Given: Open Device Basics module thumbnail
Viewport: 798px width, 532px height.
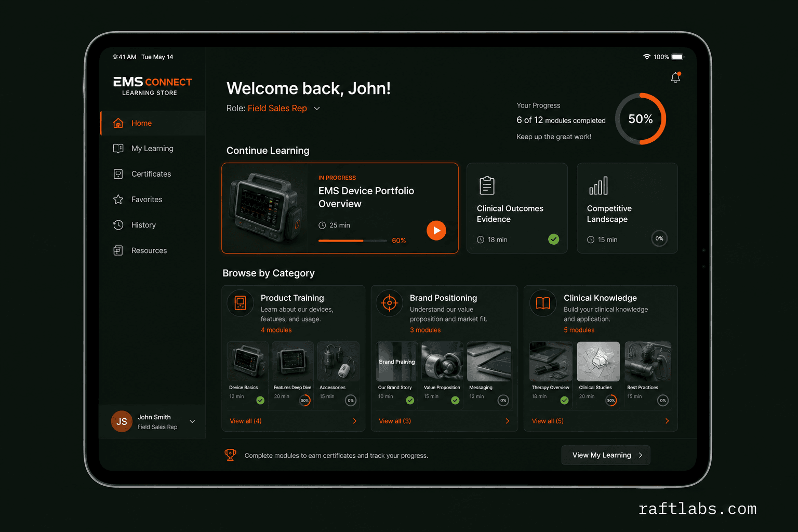Looking at the screenshot, I should [x=248, y=361].
